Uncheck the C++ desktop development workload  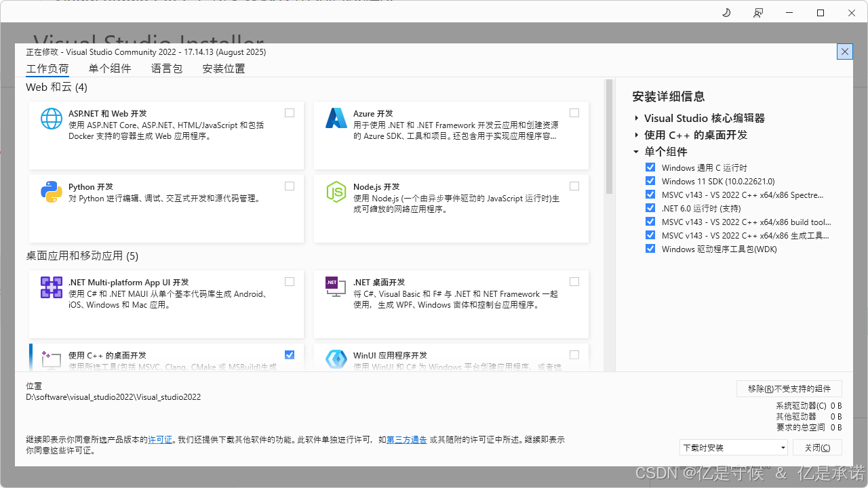coord(290,354)
